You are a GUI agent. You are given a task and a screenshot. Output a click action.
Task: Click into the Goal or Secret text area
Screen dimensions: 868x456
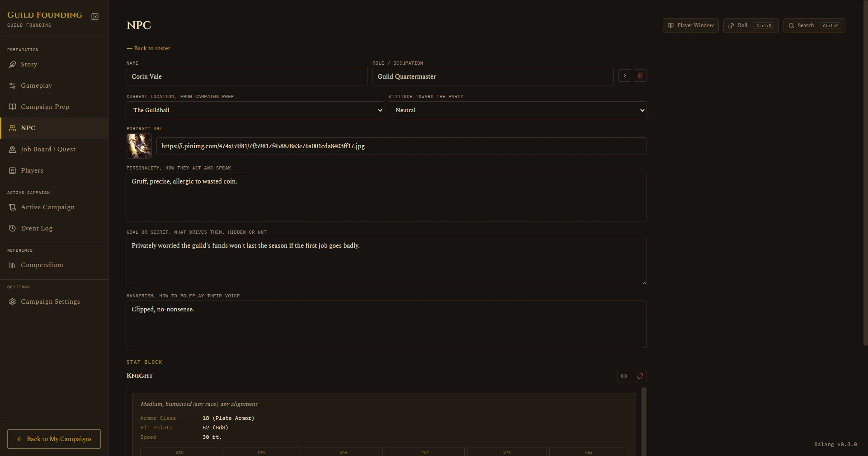[386, 261]
